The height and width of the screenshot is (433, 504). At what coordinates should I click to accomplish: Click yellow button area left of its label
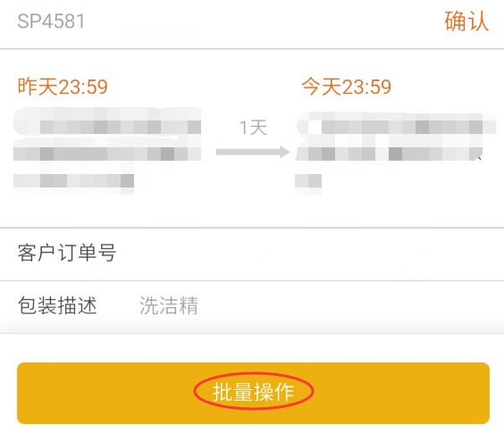pyautogui.click(x=106, y=393)
